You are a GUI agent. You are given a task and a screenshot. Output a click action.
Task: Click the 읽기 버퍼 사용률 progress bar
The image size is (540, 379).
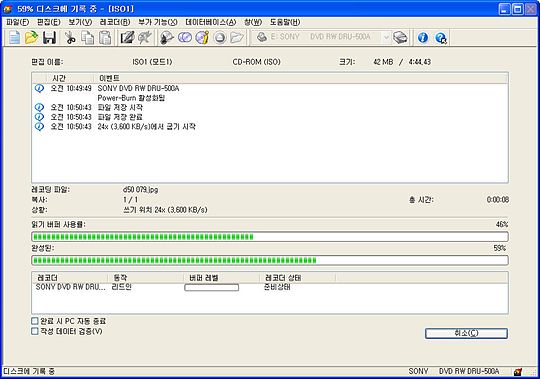coord(270,237)
